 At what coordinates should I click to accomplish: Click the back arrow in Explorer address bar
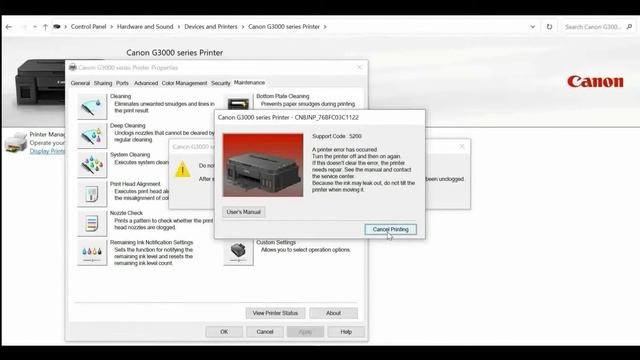(x=9, y=27)
